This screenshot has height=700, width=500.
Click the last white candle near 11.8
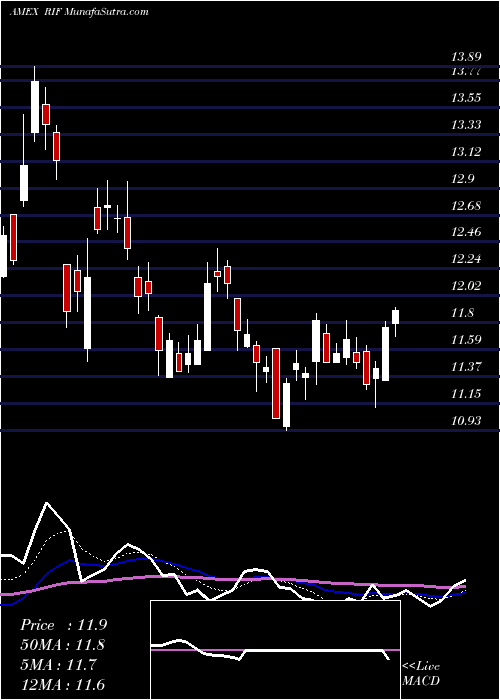(396, 317)
